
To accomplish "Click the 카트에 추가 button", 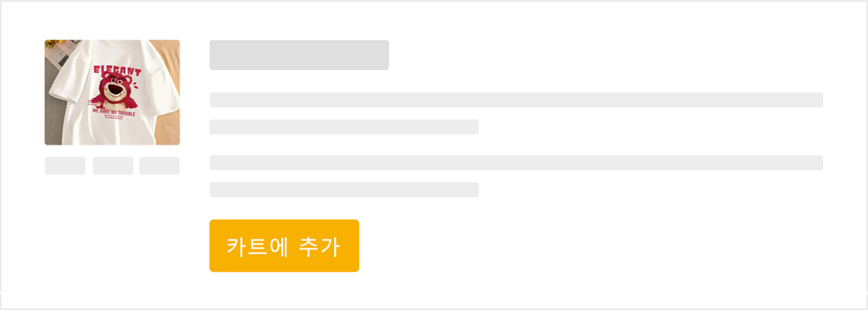I will pyautogui.click(x=284, y=246).
